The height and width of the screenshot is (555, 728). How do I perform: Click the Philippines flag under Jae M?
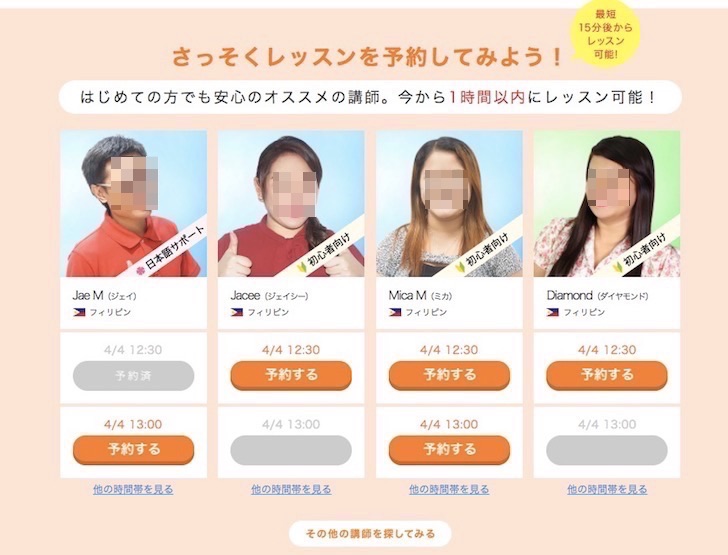(79, 313)
